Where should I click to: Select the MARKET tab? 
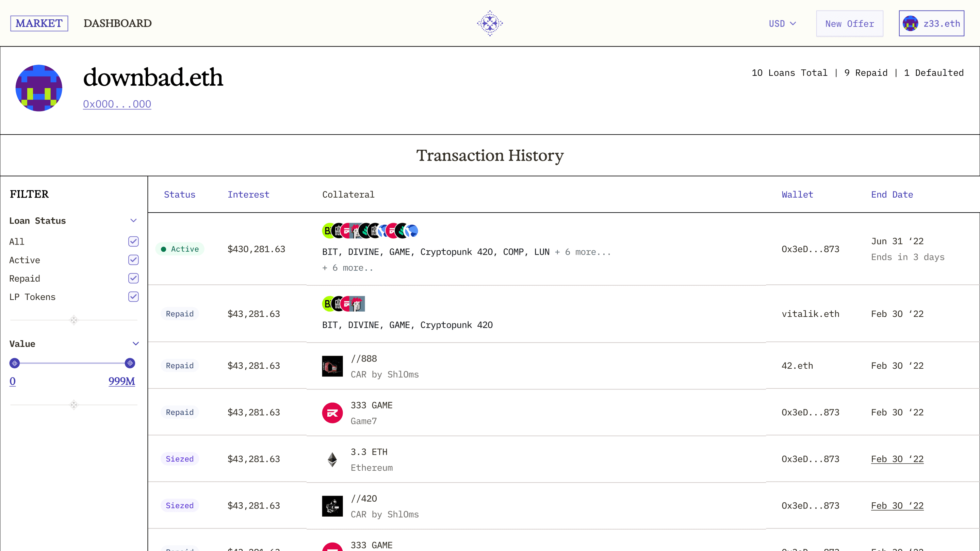pos(39,23)
